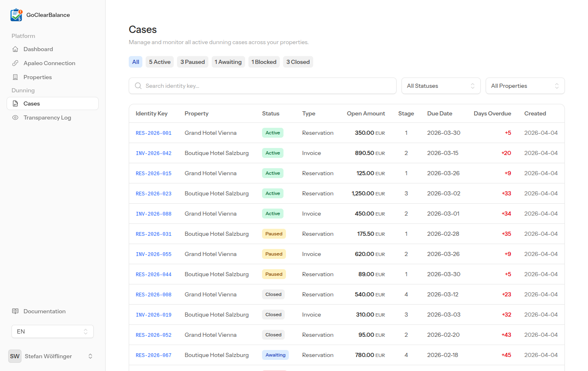The height and width of the screenshot is (371, 588).
Task: Click the Days Overdue column header
Action: pos(492,113)
